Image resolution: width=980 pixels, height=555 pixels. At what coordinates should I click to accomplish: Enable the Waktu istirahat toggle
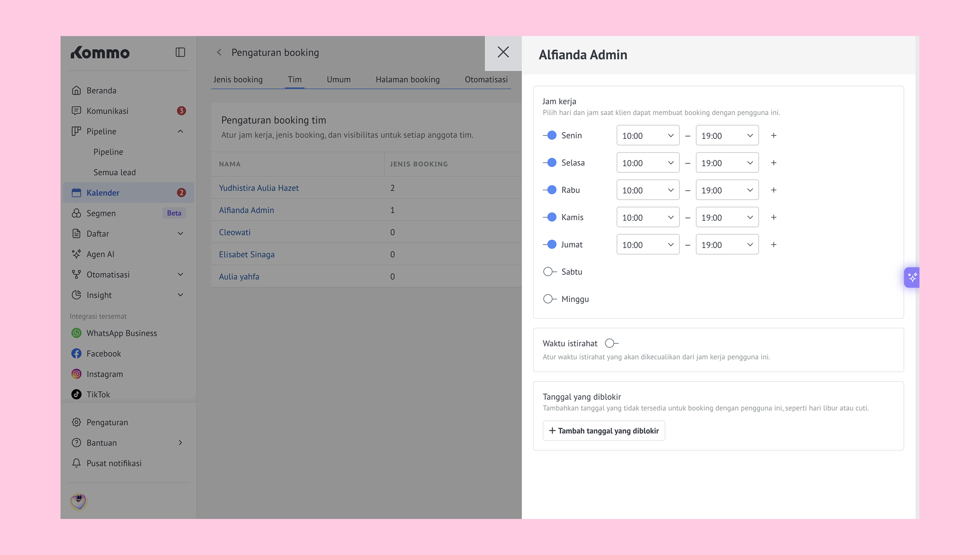click(x=611, y=343)
